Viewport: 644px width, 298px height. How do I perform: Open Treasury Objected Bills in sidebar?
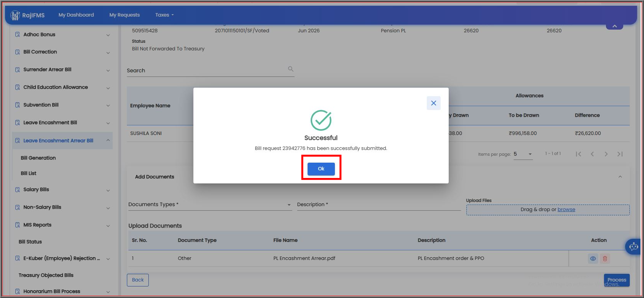click(x=46, y=275)
